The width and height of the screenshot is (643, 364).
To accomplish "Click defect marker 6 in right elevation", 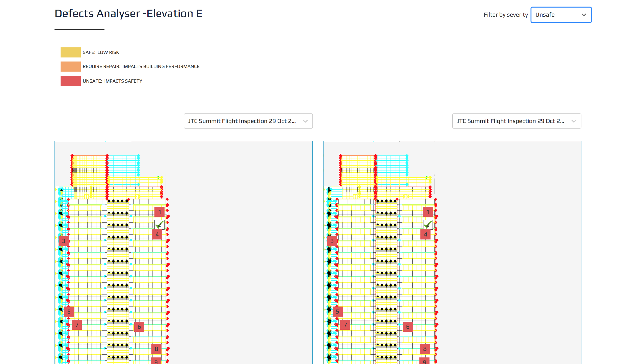I will coord(408,327).
